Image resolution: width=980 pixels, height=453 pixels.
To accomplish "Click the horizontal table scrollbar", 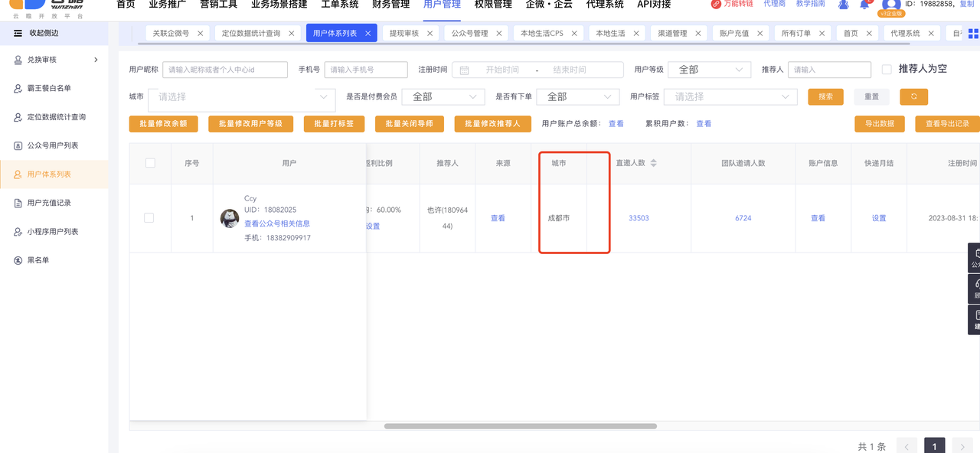I will pos(520,426).
